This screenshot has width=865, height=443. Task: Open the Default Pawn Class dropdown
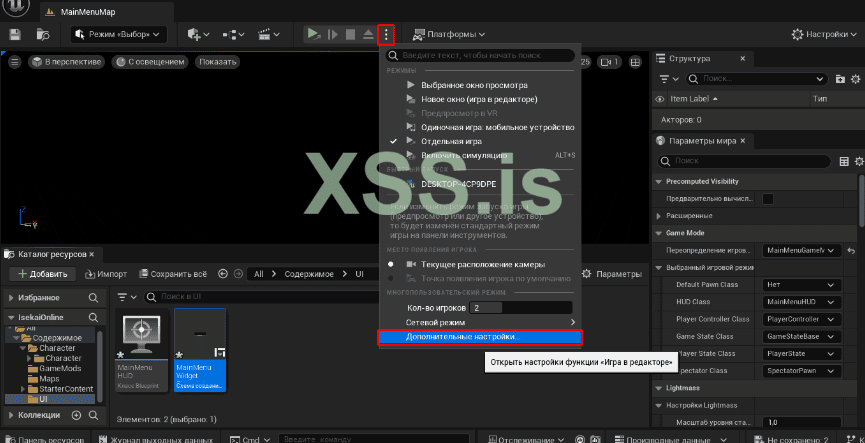(x=802, y=285)
